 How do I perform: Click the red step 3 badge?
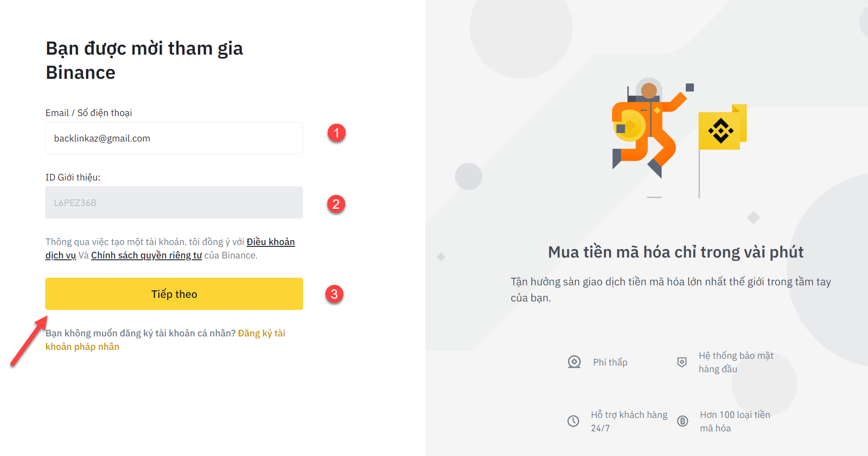[x=334, y=294]
